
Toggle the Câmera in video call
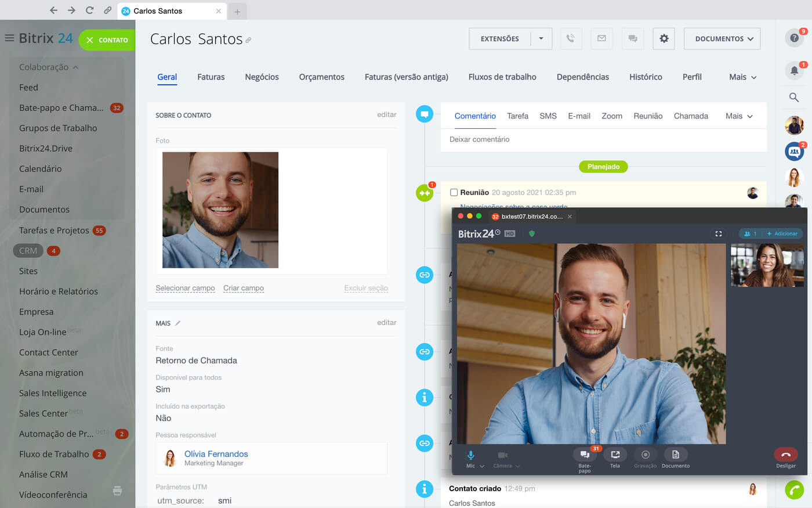pos(503,455)
